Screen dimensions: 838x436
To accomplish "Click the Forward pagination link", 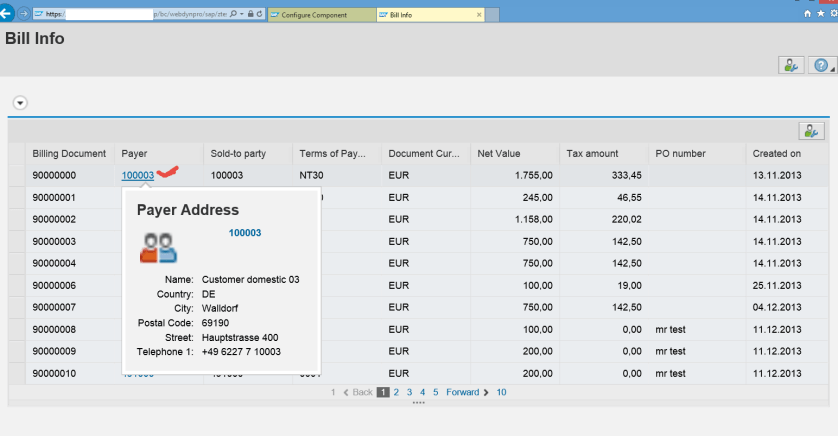I will [462, 393].
